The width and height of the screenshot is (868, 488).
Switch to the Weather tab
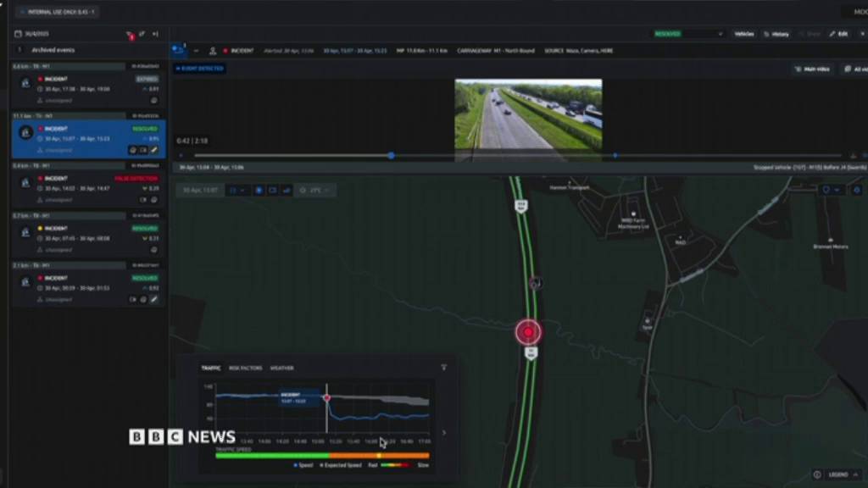281,368
